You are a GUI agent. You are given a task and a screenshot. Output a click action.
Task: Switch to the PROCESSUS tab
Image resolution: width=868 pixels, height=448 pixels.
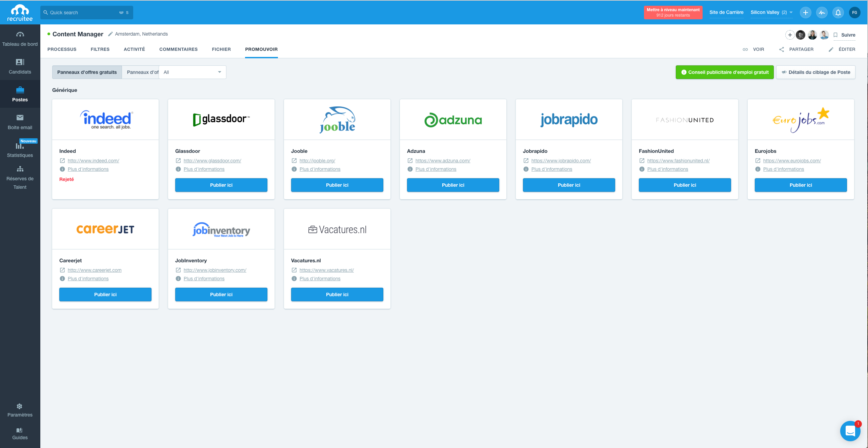(62, 49)
